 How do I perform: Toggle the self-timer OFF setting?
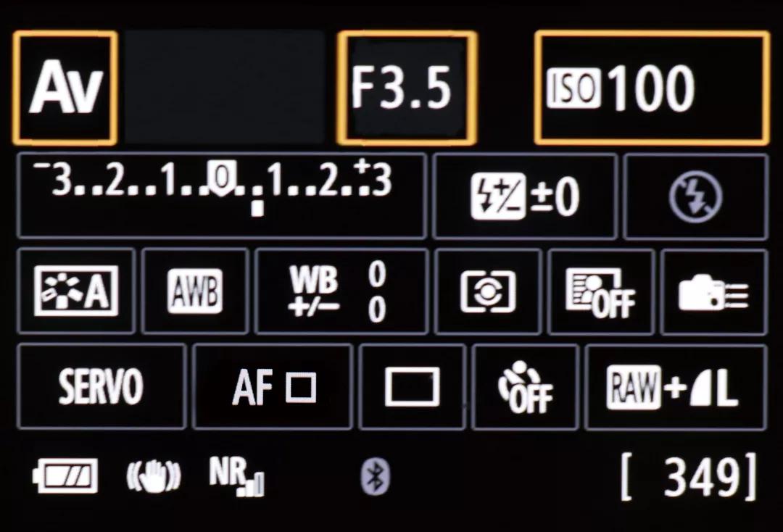(526, 386)
